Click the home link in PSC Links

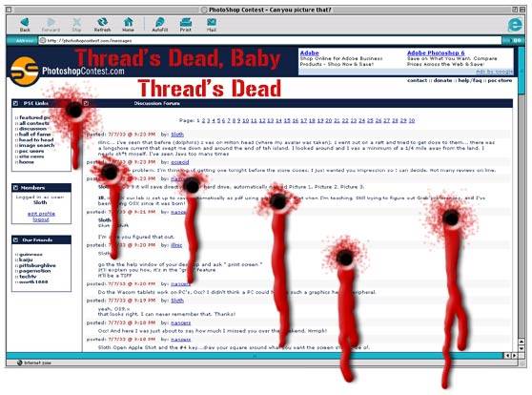[x=27, y=161]
